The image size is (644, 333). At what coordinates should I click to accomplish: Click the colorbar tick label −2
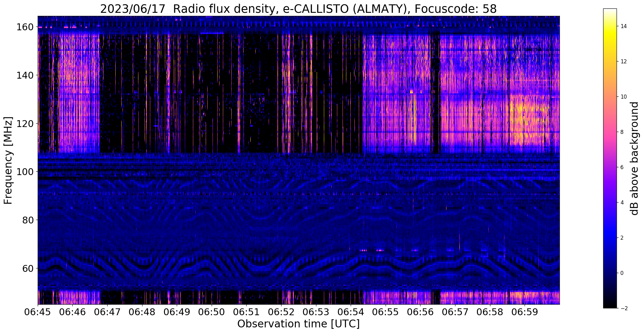click(624, 308)
